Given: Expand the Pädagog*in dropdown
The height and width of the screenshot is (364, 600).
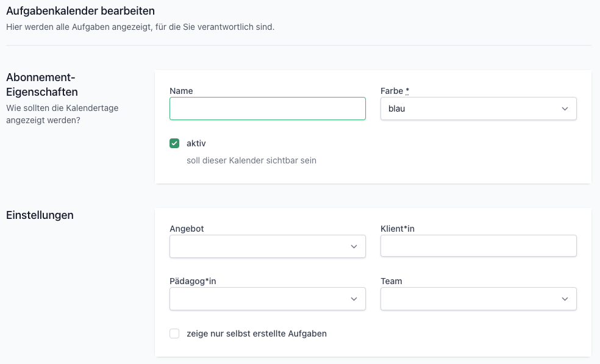Looking at the screenshot, I should point(268,299).
